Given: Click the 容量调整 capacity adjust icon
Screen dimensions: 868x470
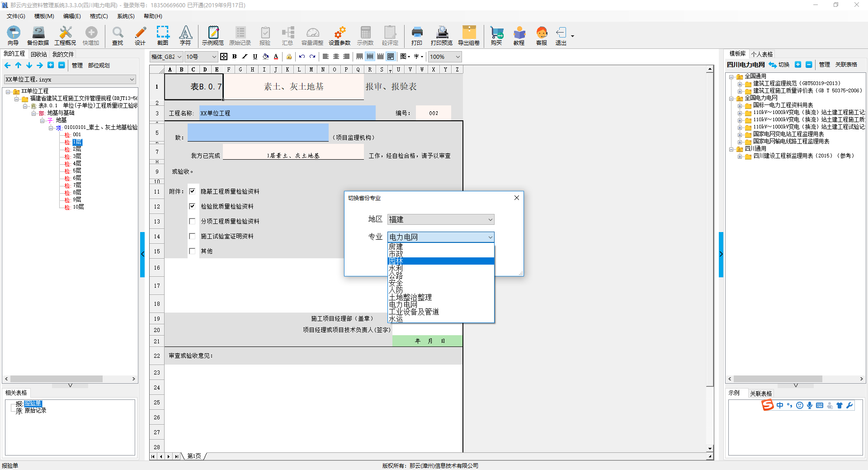Looking at the screenshot, I should (312, 36).
